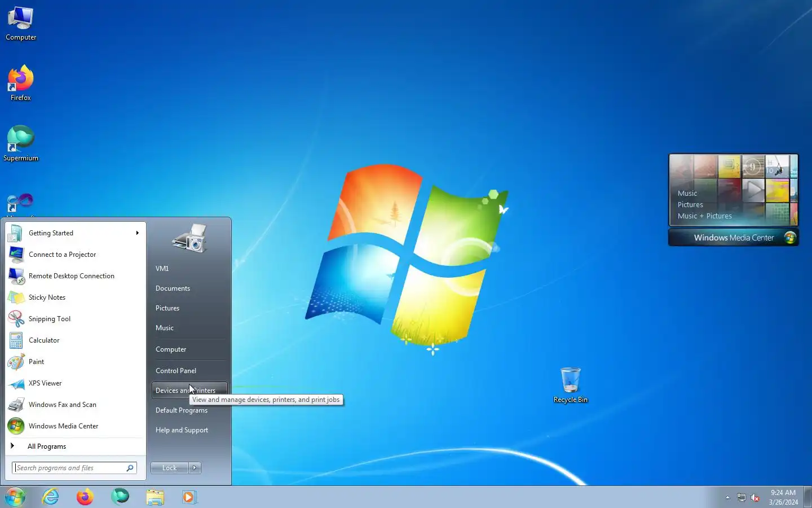This screenshot has height=508, width=812.
Task: Show hidden tray icons arrow
Action: tap(727, 498)
